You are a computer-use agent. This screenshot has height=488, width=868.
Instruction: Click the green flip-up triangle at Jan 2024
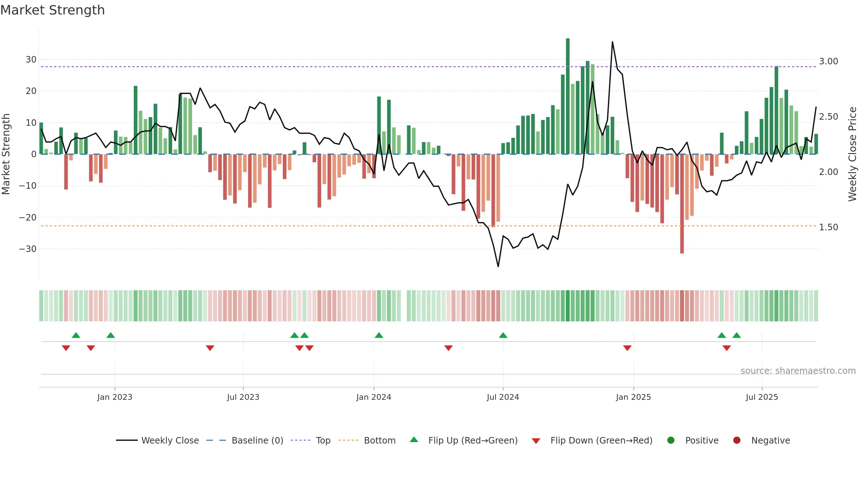point(379,335)
